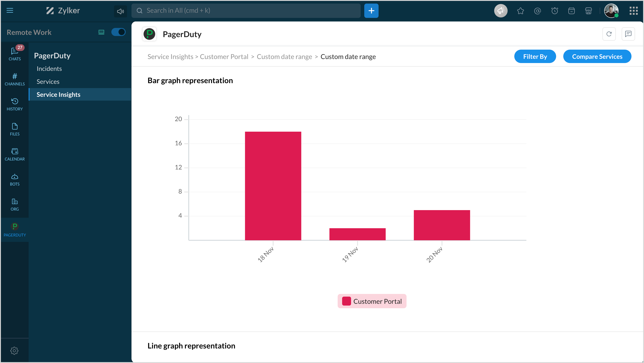Click the 18 Nov bar
Viewport: 644px width, 363px height.
tap(273, 186)
